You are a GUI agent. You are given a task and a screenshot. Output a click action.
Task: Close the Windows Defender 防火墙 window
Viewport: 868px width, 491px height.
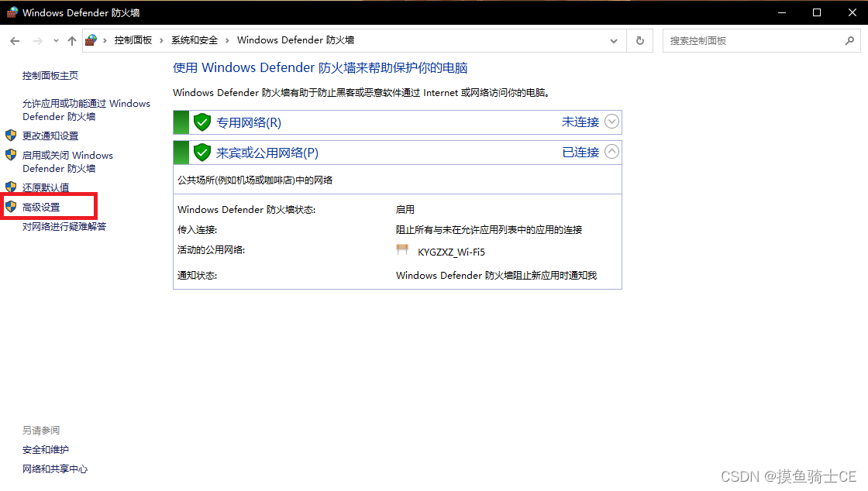[x=852, y=12]
